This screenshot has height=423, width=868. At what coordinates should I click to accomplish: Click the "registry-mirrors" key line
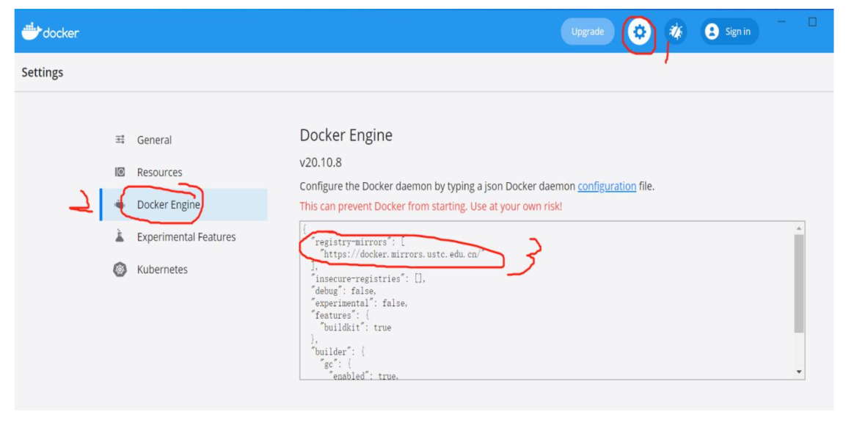(x=359, y=242)
